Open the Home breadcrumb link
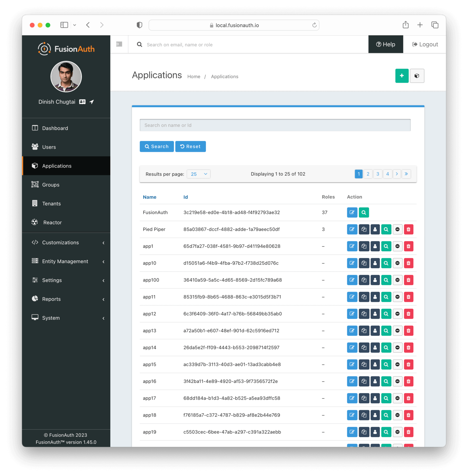Screen dimensions: 468x476 pos(194,76)
